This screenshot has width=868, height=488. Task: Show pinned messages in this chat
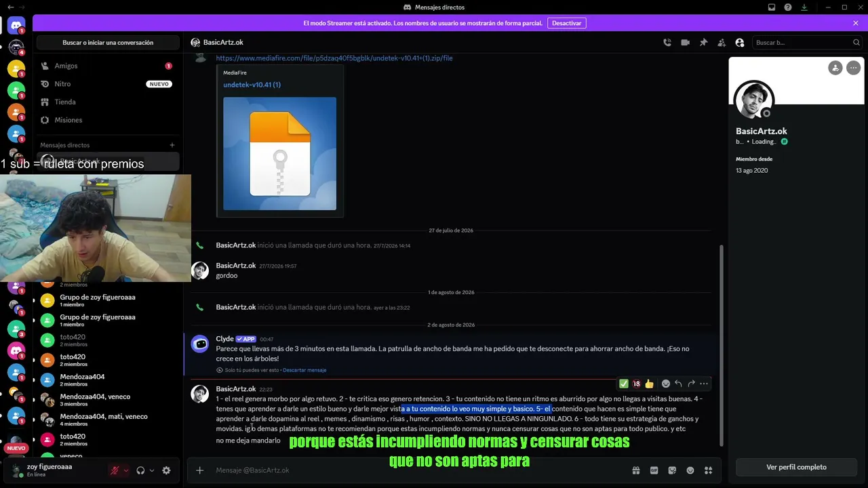coord(703,42)
